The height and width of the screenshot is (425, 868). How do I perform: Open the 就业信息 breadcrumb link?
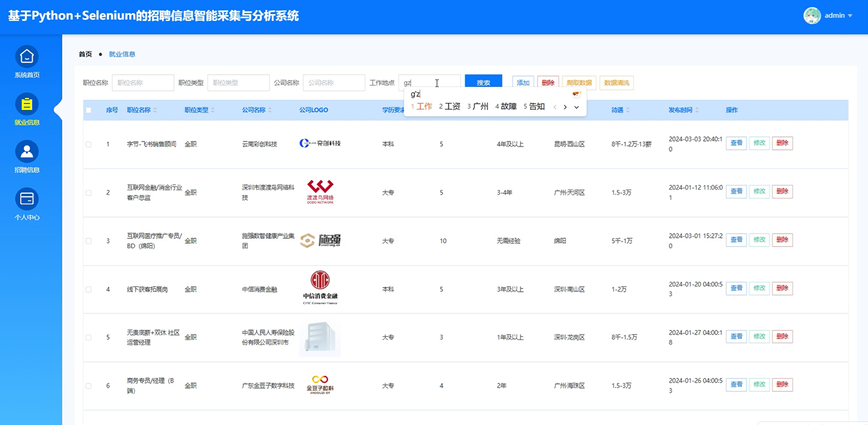click(x=122, y=54)
